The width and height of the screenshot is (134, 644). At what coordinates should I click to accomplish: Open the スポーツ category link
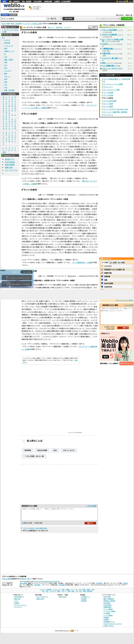pos(7,76)
